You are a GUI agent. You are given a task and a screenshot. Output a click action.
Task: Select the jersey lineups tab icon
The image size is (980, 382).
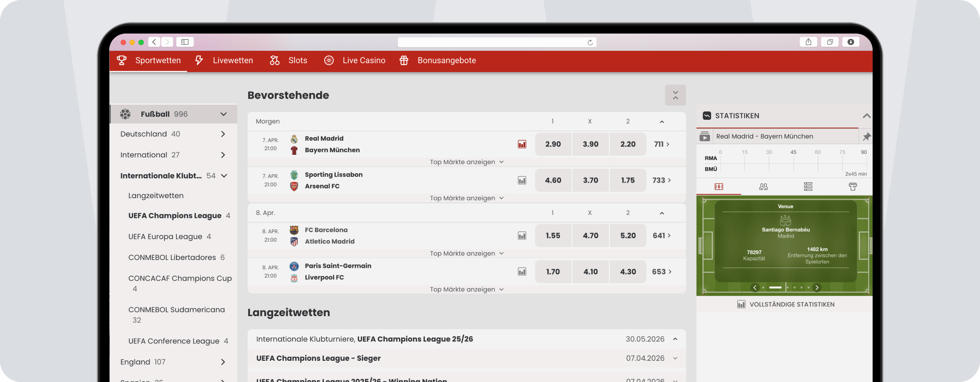(x=853, y=187)
